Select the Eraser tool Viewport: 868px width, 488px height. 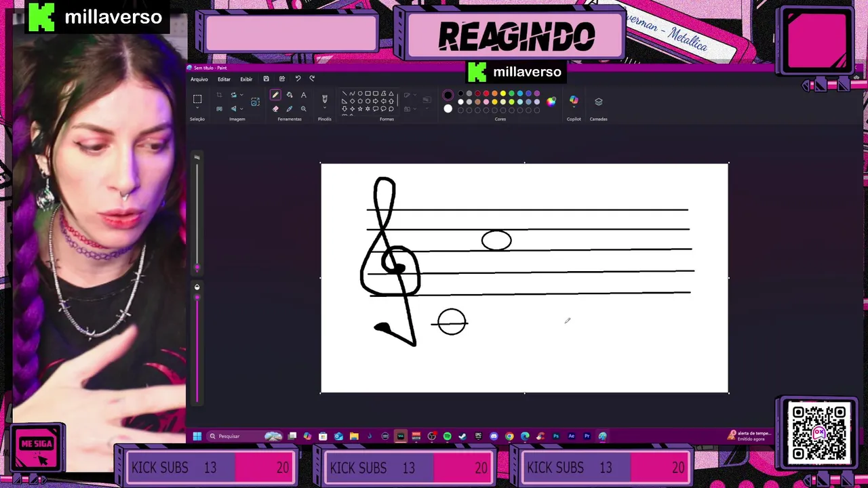pyautogui.click(x=275, y=109)
